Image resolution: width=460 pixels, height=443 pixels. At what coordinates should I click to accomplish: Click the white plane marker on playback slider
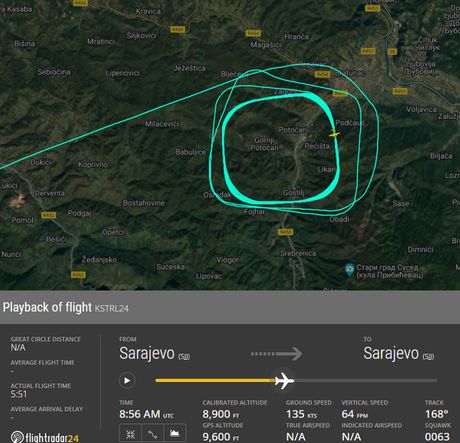(284, 380)
